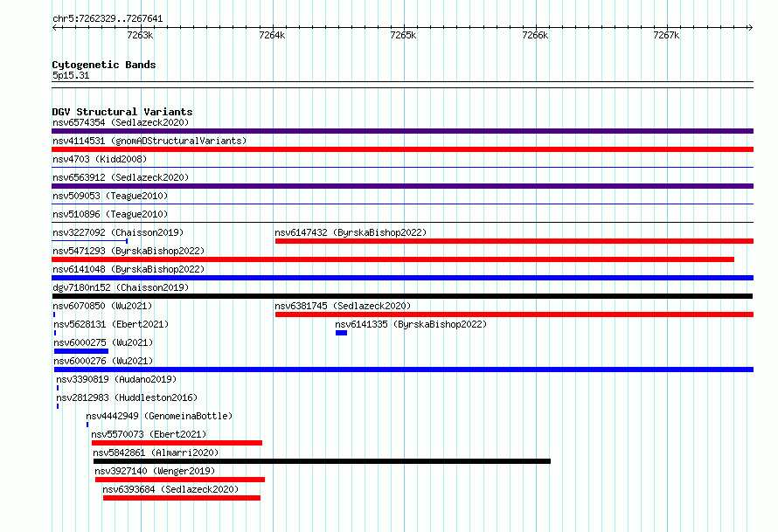Open nsv6000276 (Wu2021) label
This screenshot has width=778, height=532.
103,361
